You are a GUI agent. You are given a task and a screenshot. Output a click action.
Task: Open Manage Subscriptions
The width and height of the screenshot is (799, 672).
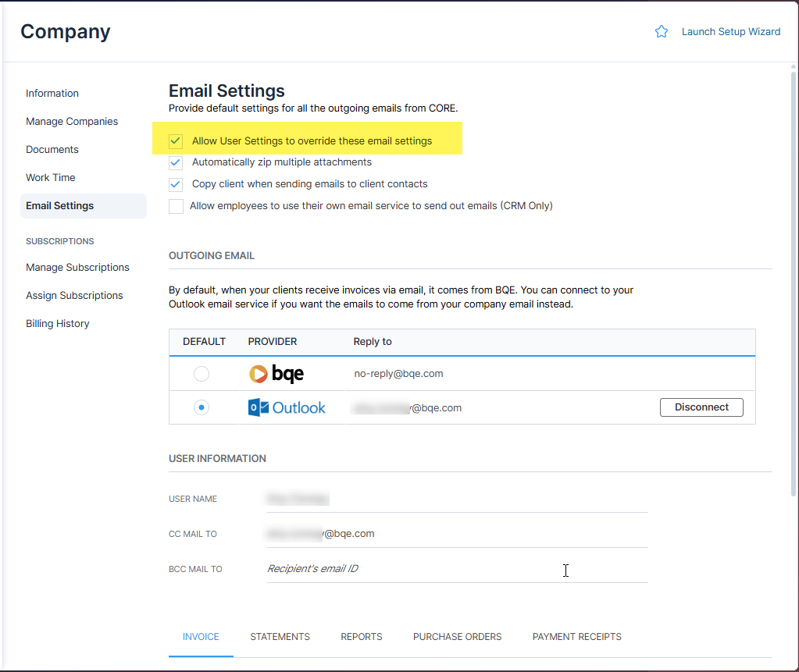point(77,267)
